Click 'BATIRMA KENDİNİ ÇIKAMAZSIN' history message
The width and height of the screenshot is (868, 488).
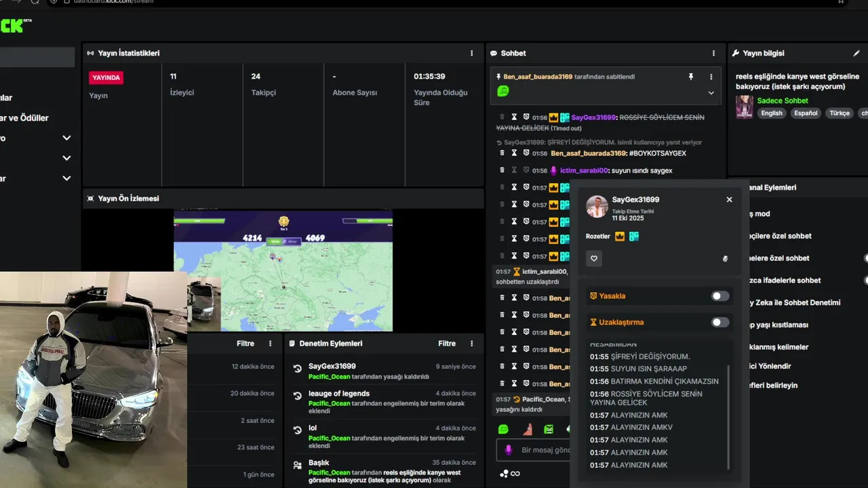pyautogui.click(x=665, y=381)
